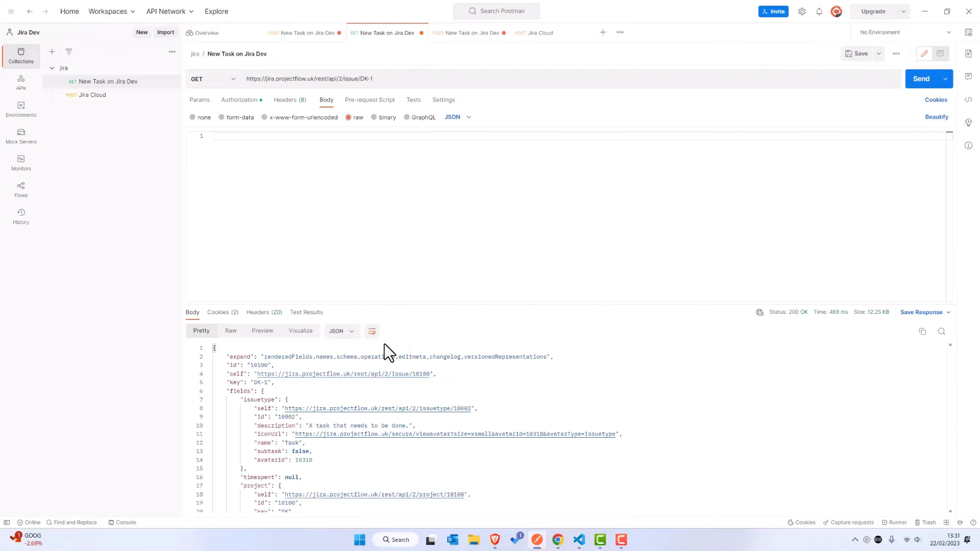Switch to Pre-request Script tab

click(x=370, y=100)
